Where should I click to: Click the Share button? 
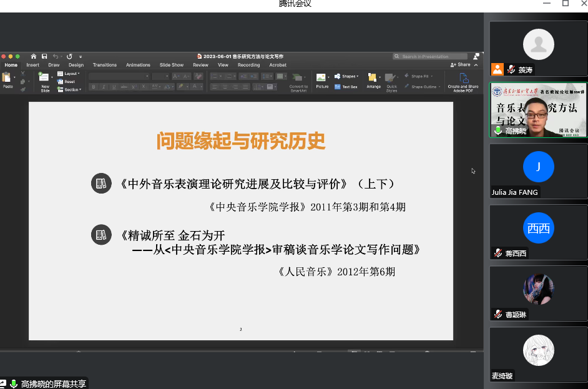pyautogui.click(x=461, y=65)
